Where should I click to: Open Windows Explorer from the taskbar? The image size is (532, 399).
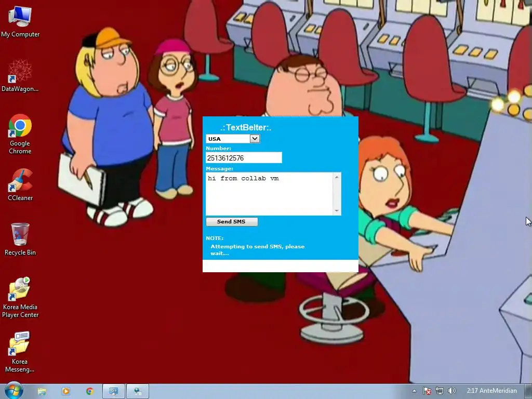coord(42,392)
